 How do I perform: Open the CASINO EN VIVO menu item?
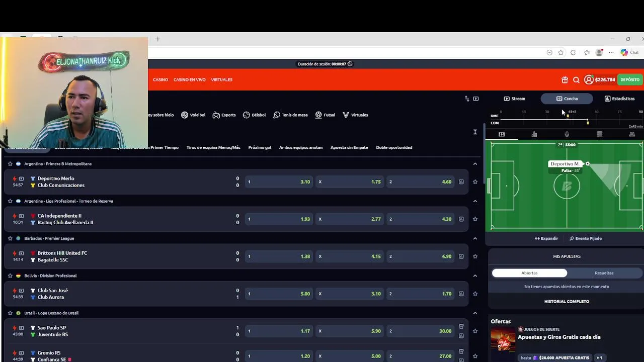190,79
